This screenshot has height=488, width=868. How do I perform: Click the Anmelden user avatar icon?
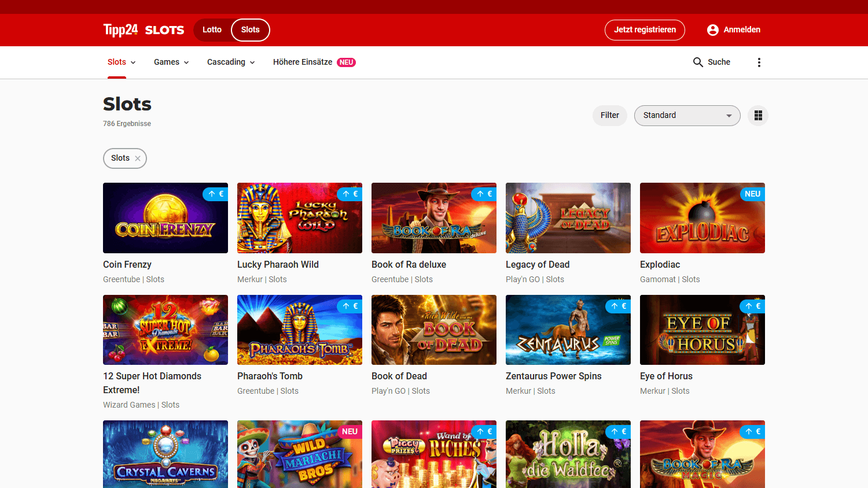click(713, 30)
